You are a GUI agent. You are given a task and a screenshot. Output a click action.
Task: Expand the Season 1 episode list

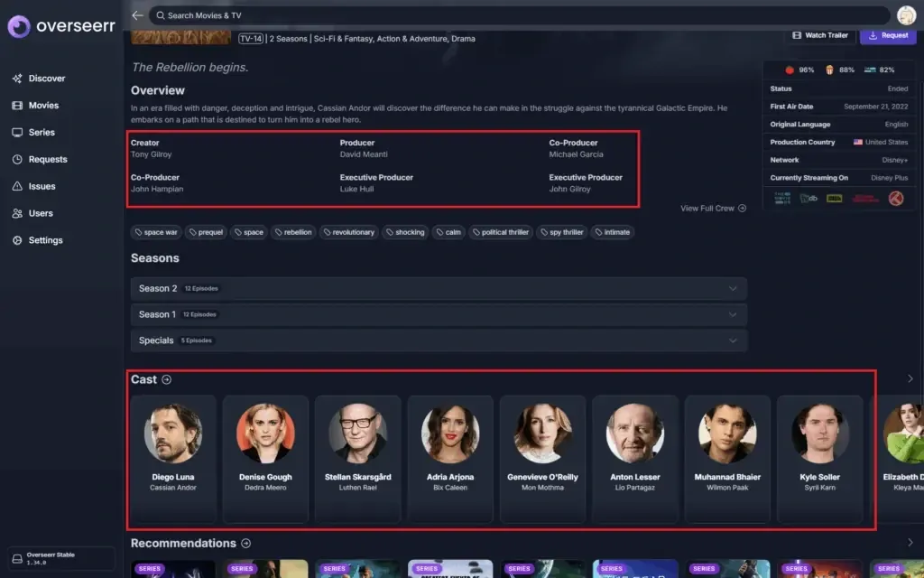[x=439, y=315]
